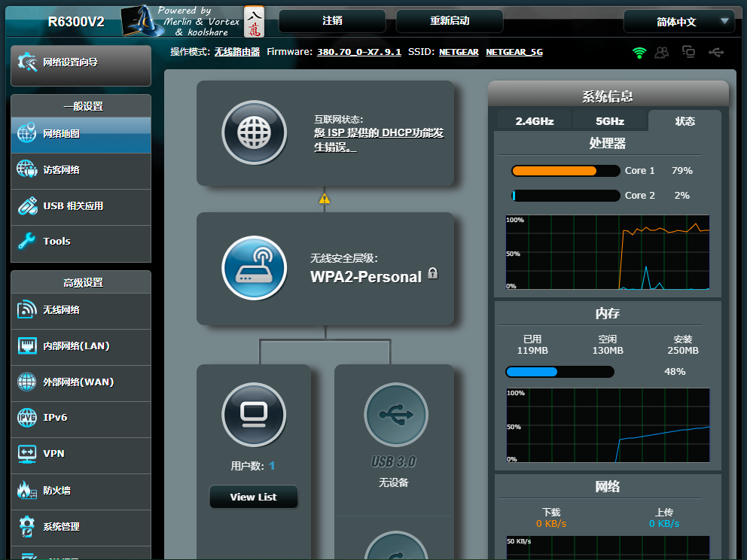This screenshot has height=560, width=747.
Task: Open the 网络设置向导 setup wizard
Action: (81, 65)
